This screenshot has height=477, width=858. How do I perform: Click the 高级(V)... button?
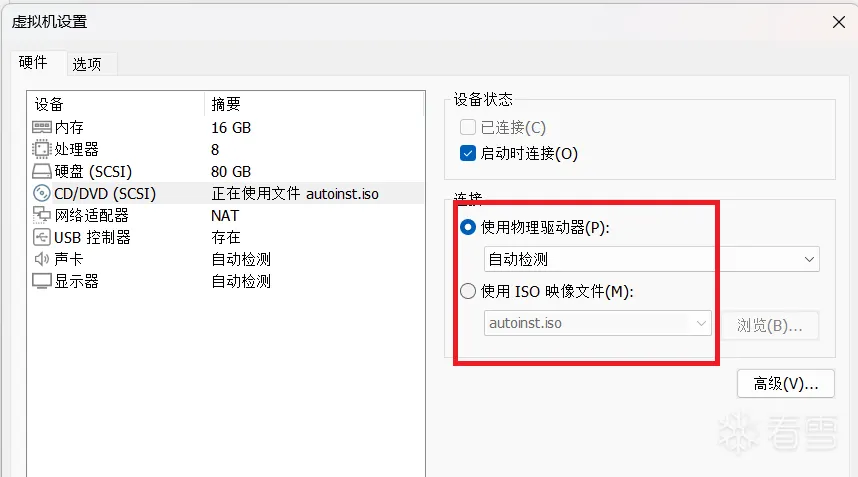click(785, 383)
